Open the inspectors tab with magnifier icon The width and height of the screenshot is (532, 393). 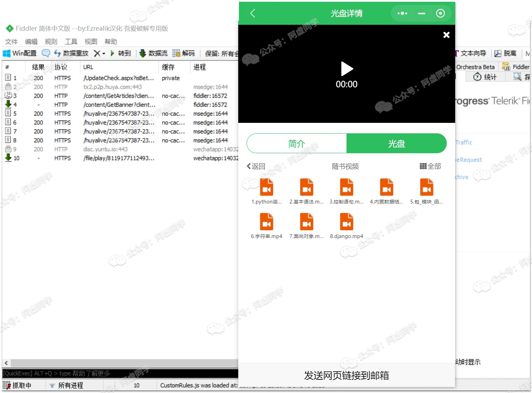coord(521,77)
